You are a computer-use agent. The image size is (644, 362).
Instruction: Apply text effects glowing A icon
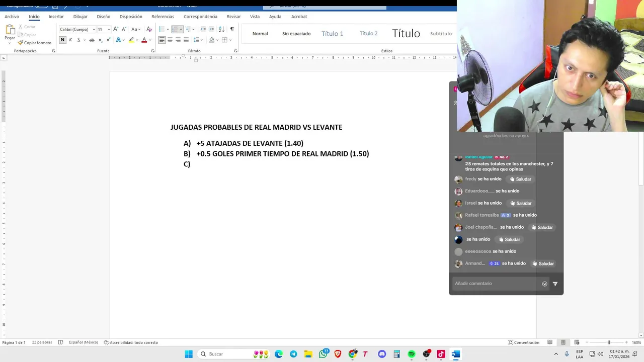[118, 40]
